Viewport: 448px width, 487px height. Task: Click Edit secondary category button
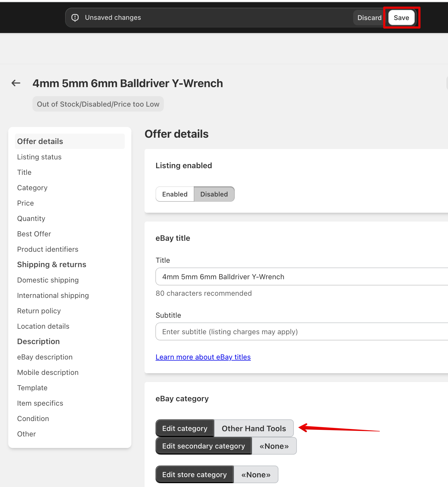(x=203, y=446)
